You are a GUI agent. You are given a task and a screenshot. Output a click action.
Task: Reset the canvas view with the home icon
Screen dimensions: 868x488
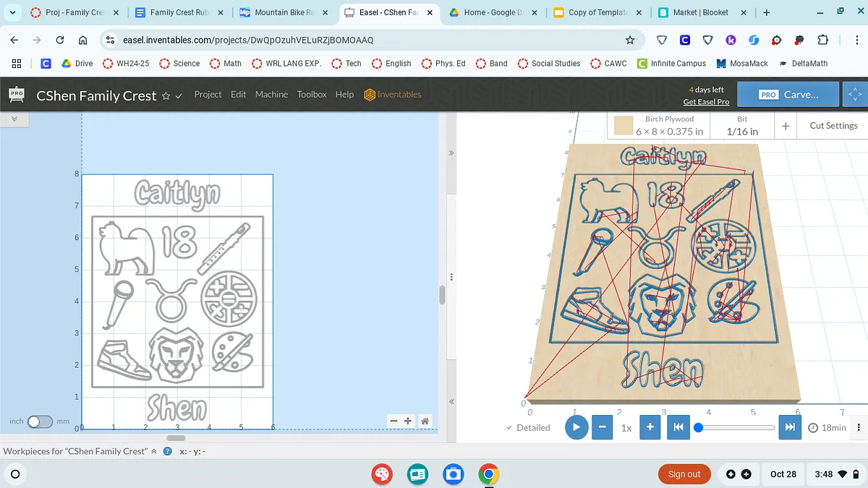(425, 421)
